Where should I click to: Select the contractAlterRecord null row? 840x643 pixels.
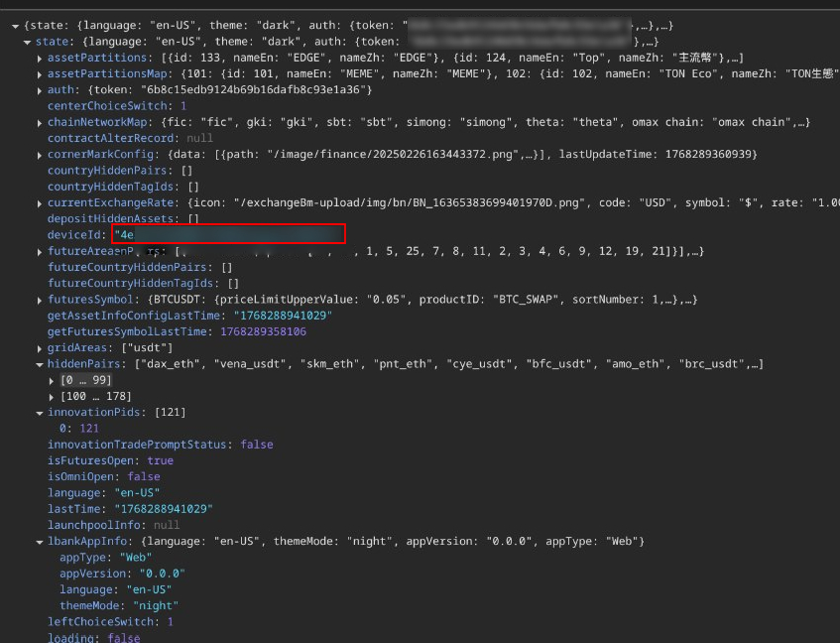[130, 138]
